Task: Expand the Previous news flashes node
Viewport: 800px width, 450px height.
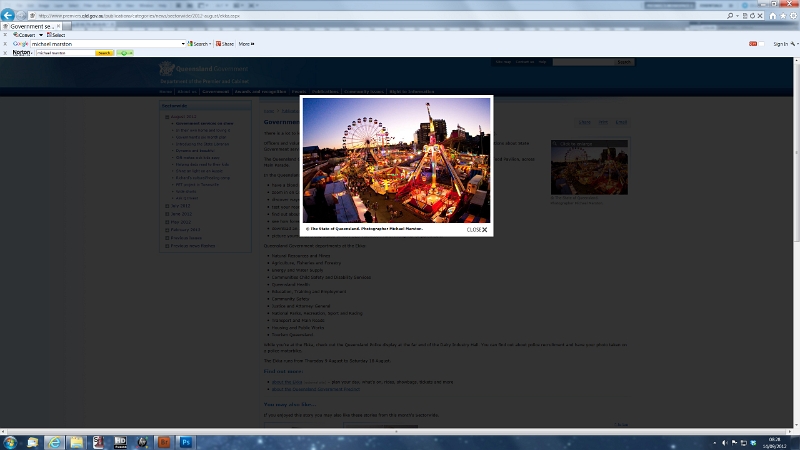Action: pos(167,246)
